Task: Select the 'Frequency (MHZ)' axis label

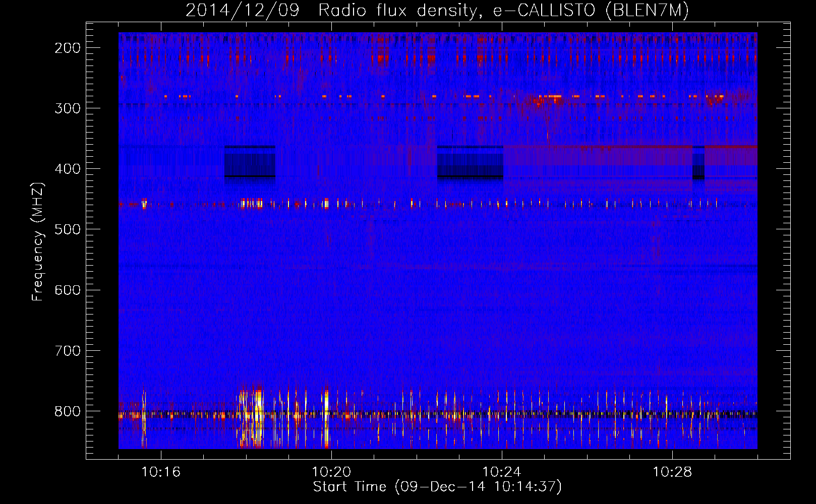Action: click(38, 241)
